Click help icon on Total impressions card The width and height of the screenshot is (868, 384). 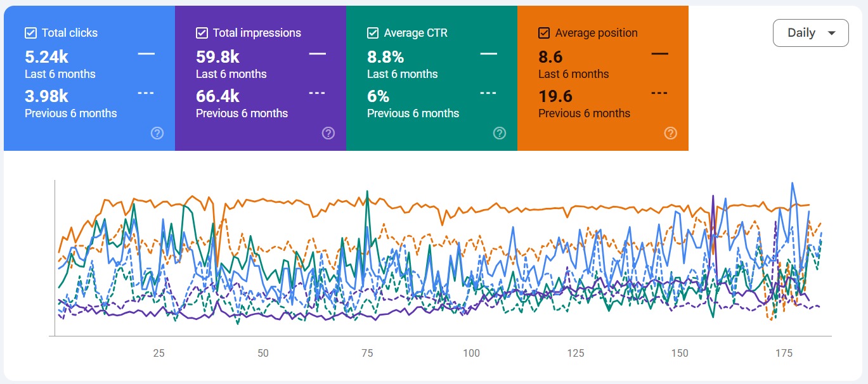coord(328,133)
